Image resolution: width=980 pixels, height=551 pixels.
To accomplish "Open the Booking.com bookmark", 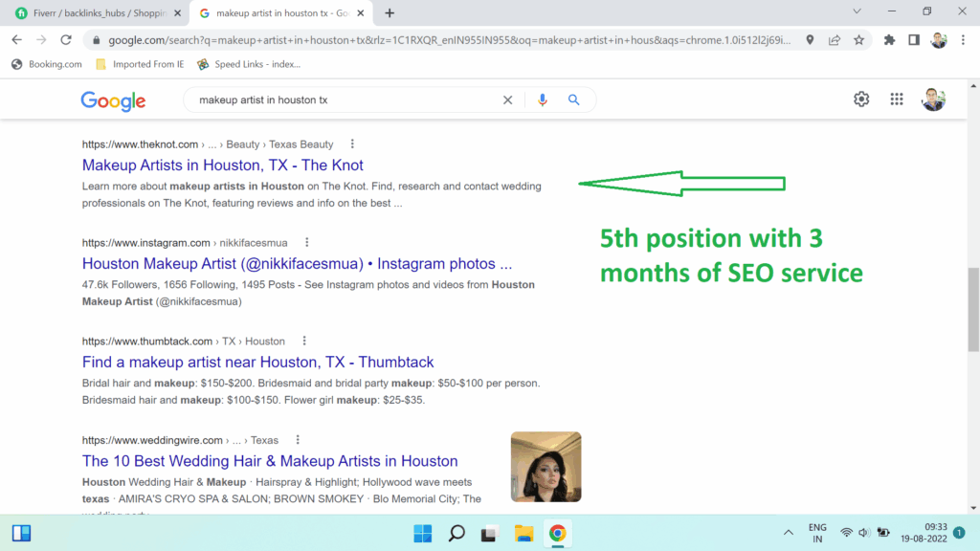I will tap(47, 64).
